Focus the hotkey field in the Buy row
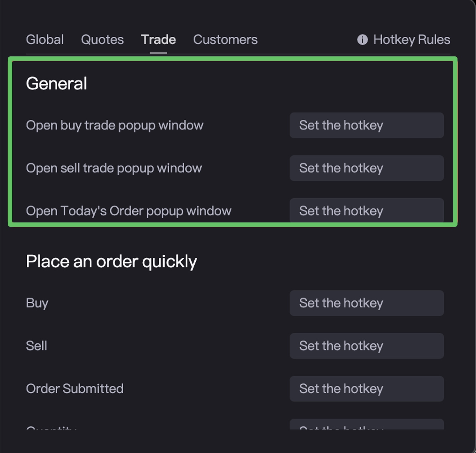This screenshot has width=476, height=453. pyautogui.click(x=366, y=303)
